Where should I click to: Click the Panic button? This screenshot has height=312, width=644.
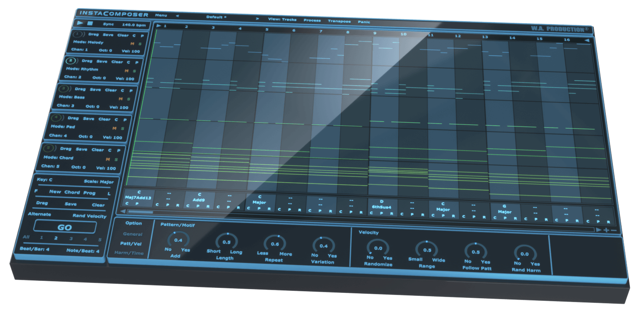(364, 22)
